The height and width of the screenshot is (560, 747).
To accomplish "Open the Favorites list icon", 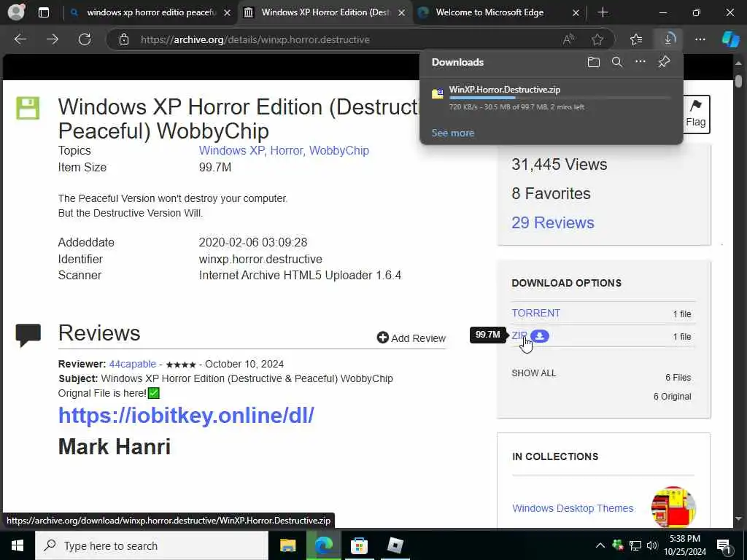I will pyautogui.click(x=636, y=39).
